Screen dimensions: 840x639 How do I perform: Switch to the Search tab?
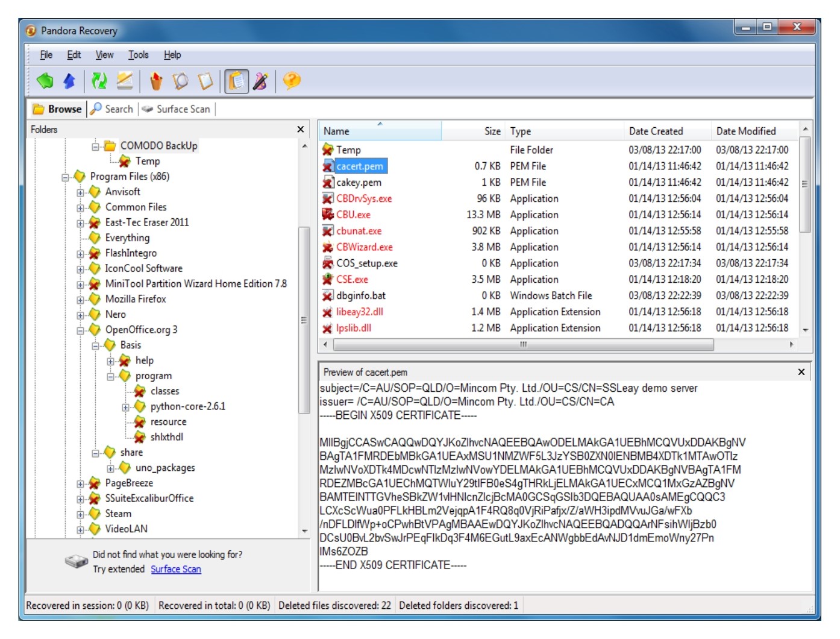[x=112, y=109]
